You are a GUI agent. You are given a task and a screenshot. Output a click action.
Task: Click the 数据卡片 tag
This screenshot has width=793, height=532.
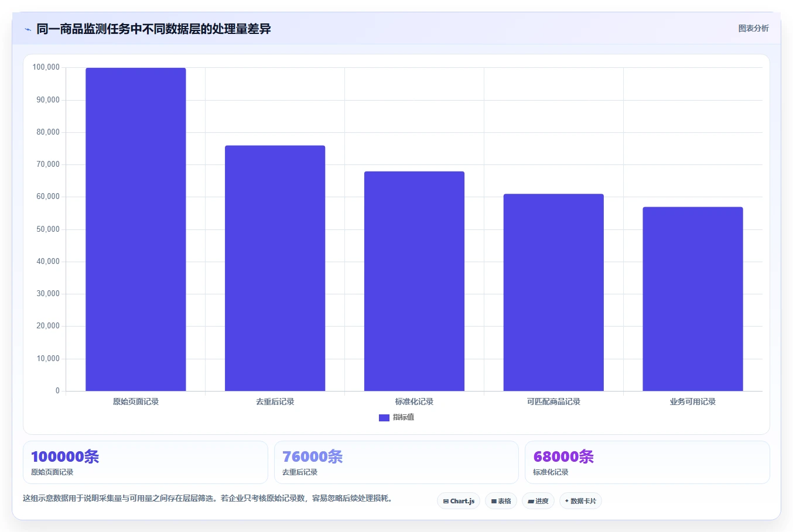[580, 501]
